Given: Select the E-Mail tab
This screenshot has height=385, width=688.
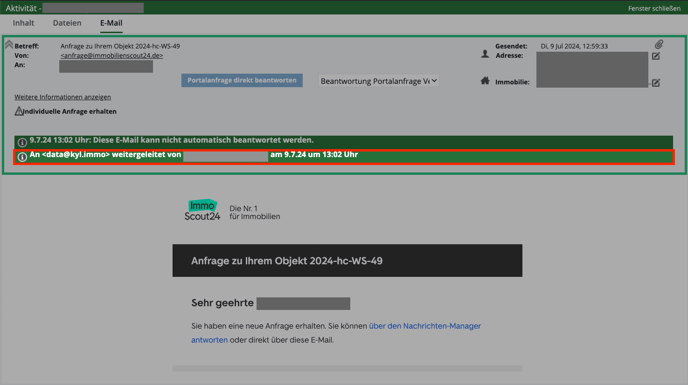Looking at the screenshot, I should (111, 23).
